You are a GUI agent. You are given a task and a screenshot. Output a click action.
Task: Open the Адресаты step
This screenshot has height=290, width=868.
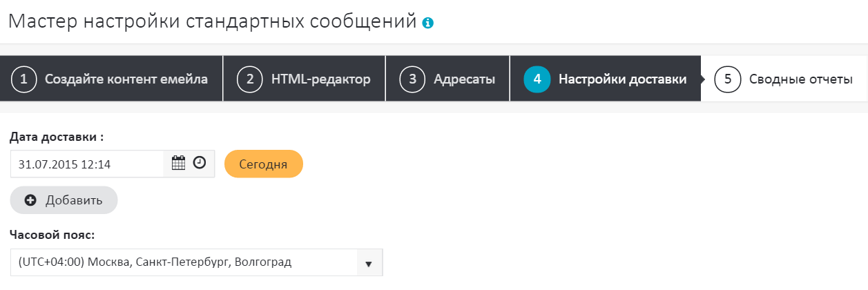[464, 79]
